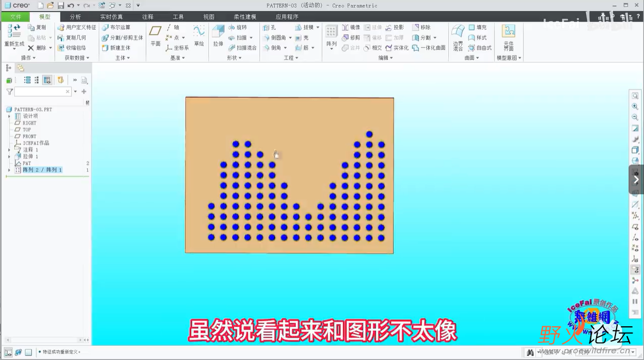This screenshot has height=360, width=644.
Task: Click the Copy Geometry (复制几何) button
Action: (x=72, y=37)
